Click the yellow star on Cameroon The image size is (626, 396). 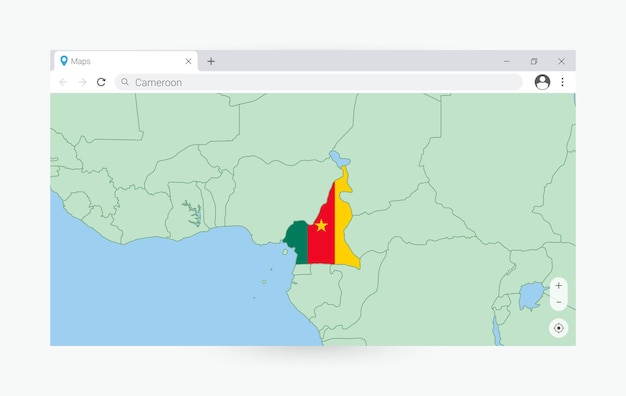pos(321,226)
